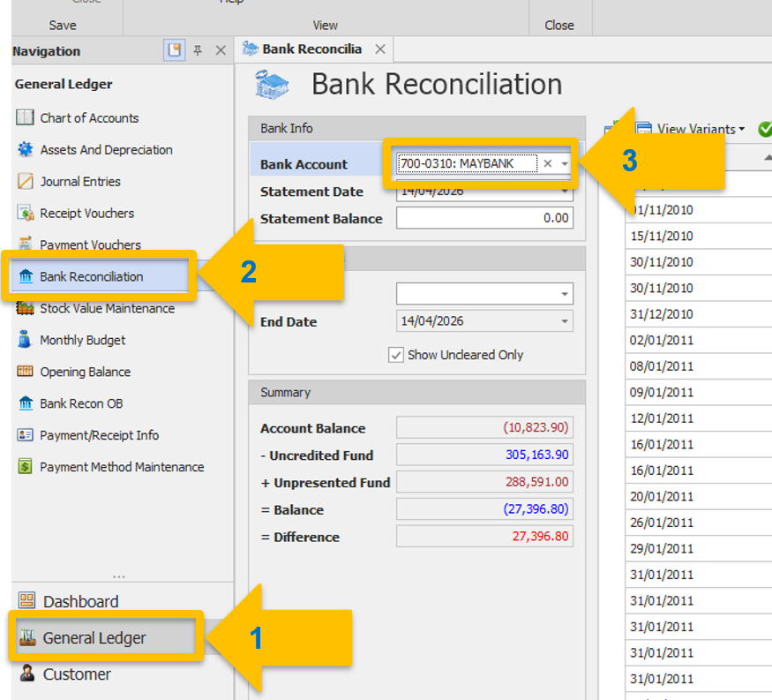This screenshot has width=772, height=700.
Task: Select the Dashboard module
Action: [81, 601]
